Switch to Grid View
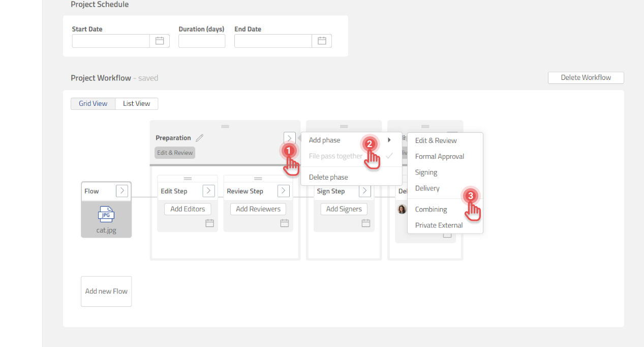 click(93, 103)
